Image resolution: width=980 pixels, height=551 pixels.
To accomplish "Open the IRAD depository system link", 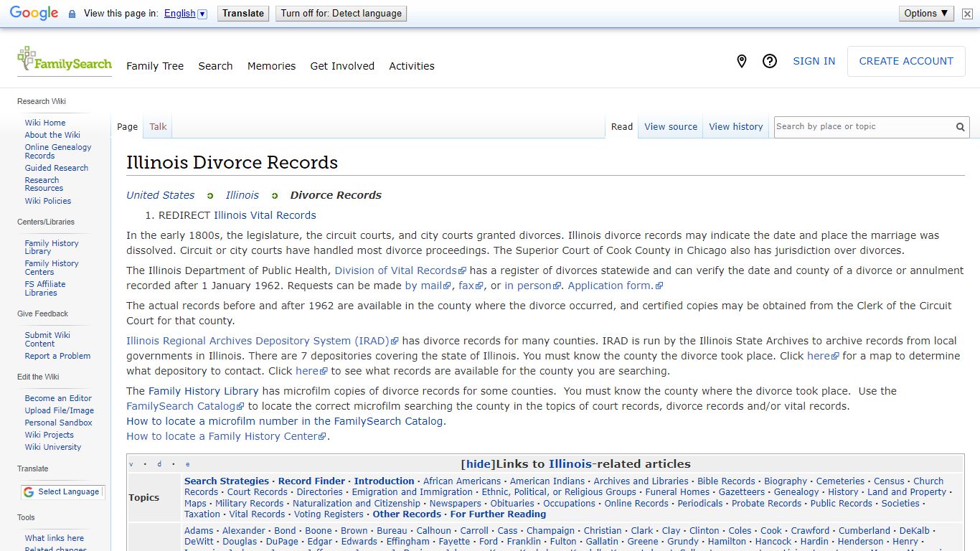I will [263, 341].
